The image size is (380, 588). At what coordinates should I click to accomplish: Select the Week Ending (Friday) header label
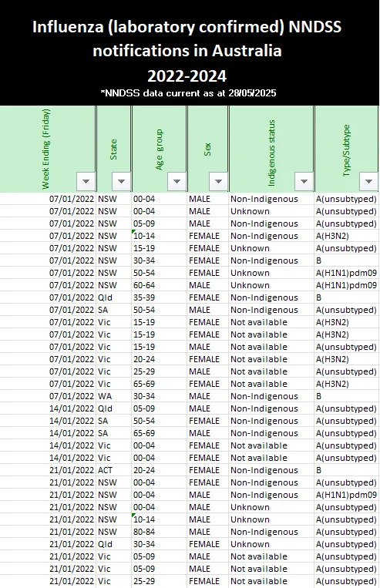tap(45, 150)
